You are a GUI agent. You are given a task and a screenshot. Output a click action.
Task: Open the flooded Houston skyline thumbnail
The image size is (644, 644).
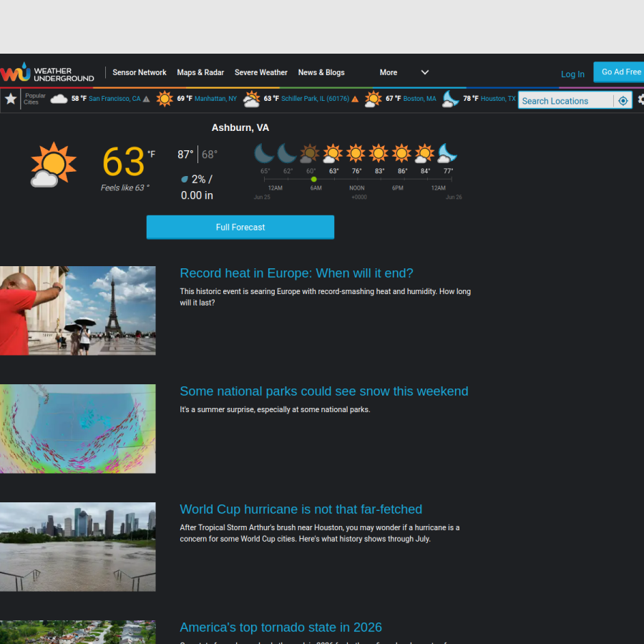point(77,547)
